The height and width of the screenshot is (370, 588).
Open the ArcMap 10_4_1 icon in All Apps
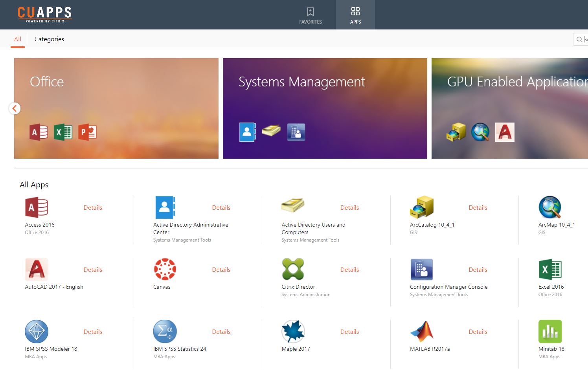click(550, 207)
